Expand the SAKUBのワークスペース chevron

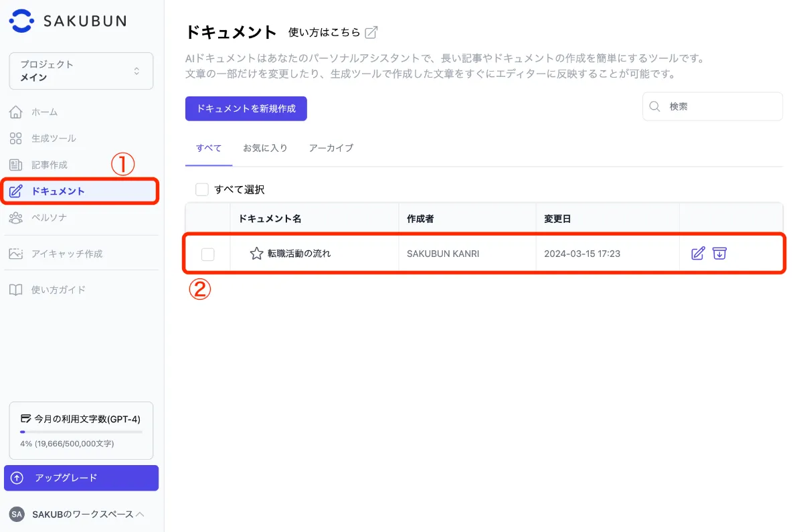140,514
